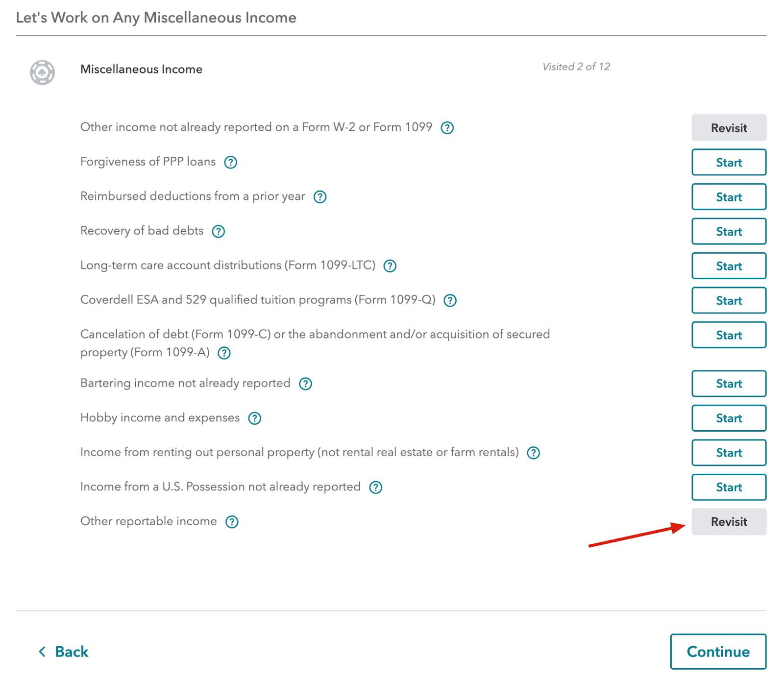
Task: Open help for bartering income
Action: 305,384
